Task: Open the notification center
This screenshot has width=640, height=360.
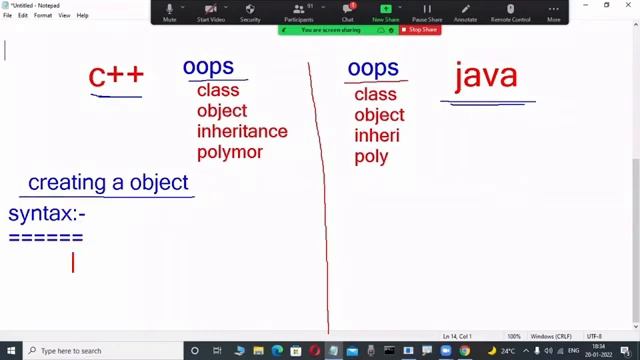Action: coord(625,351)
